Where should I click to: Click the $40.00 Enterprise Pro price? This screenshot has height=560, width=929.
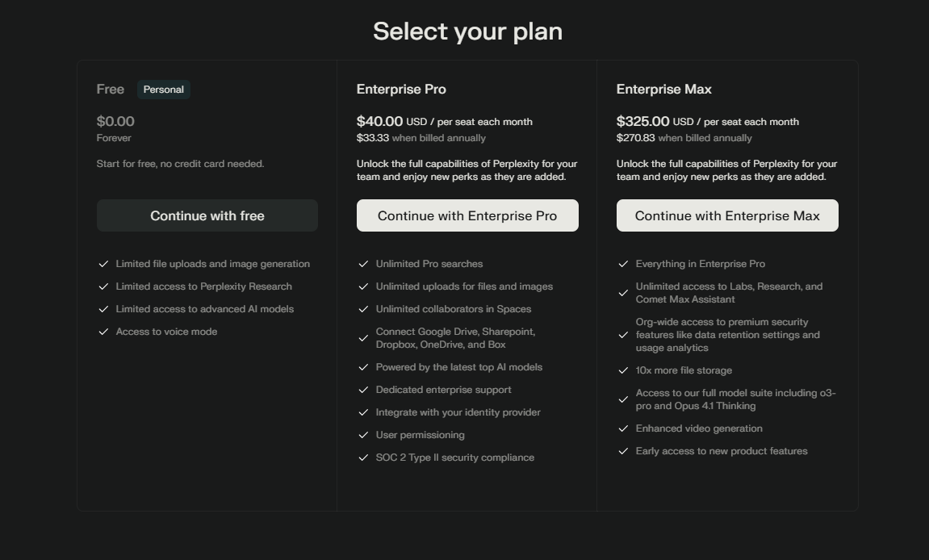[380, 122]
